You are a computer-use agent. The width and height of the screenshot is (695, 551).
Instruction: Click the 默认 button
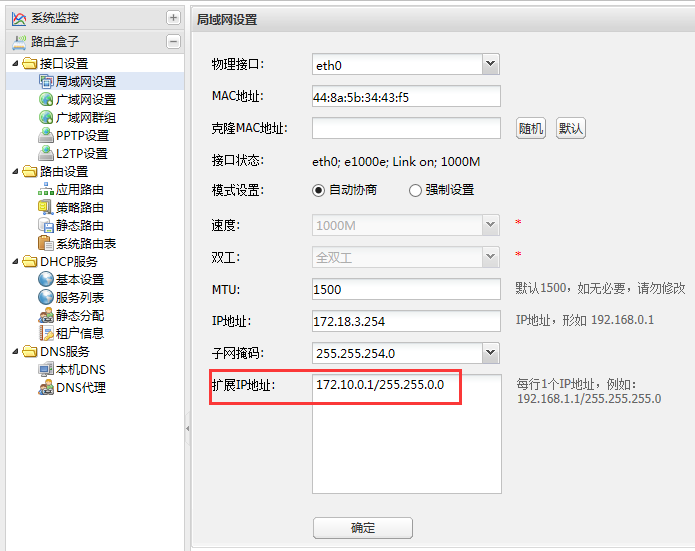coord(570,128)
